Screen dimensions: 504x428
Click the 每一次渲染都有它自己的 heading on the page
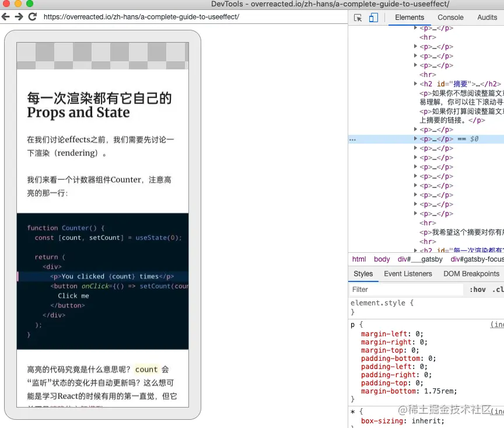(99, 105)
